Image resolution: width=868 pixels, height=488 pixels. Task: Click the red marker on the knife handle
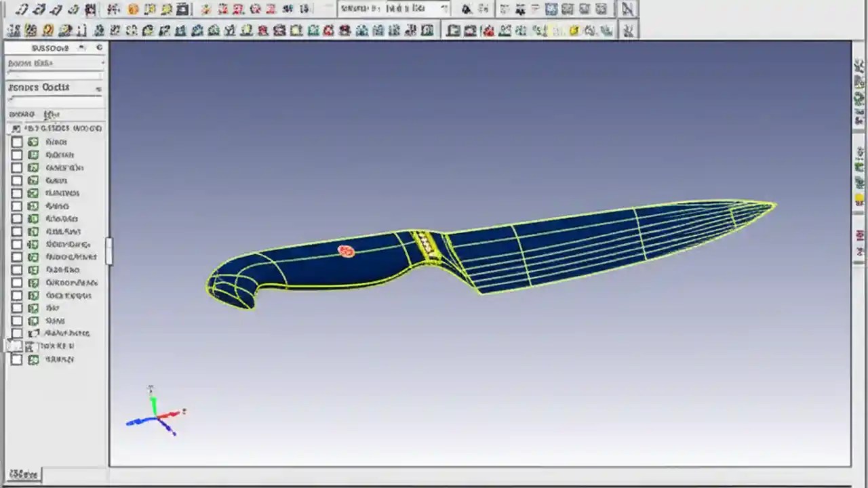click(x=347, y=251)
